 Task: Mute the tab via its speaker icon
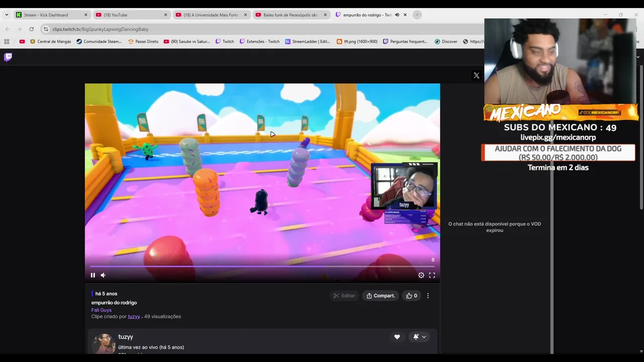pyautogui.click(x=397, y=15)
